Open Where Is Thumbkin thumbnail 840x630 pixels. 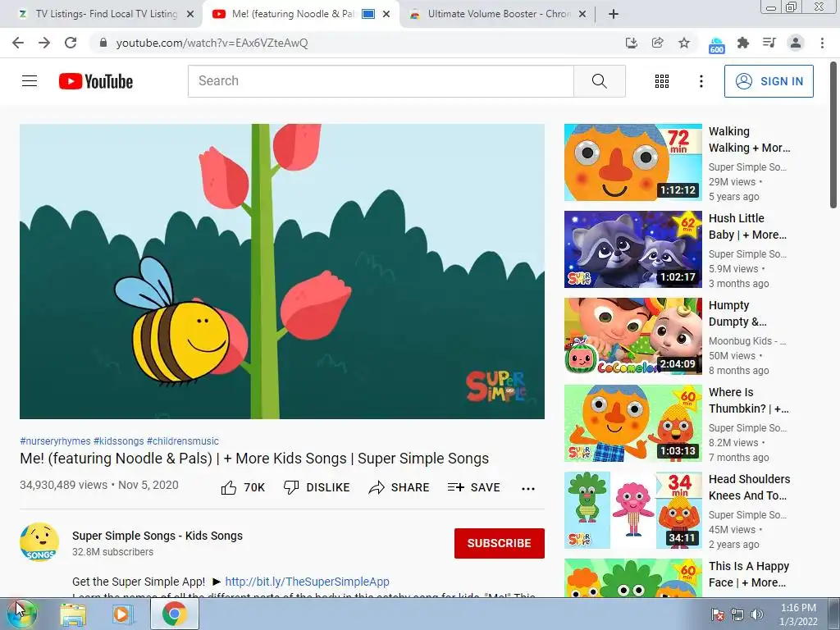click(x=632, y=423)
